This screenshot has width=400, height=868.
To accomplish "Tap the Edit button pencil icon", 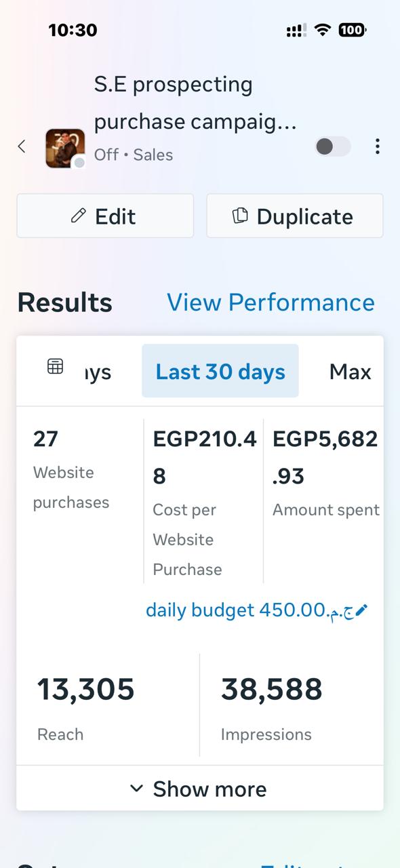I will [x=79, y=216].
